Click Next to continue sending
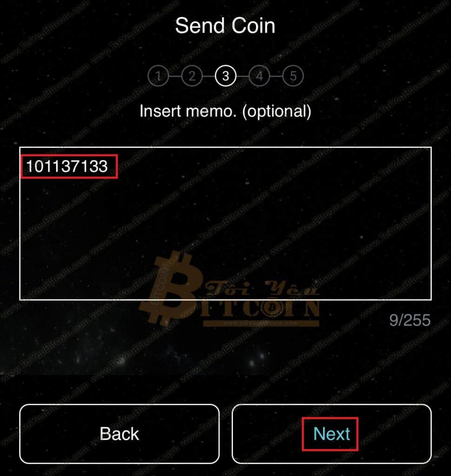This screenshot has width=451, height=476. coord(332,434)
